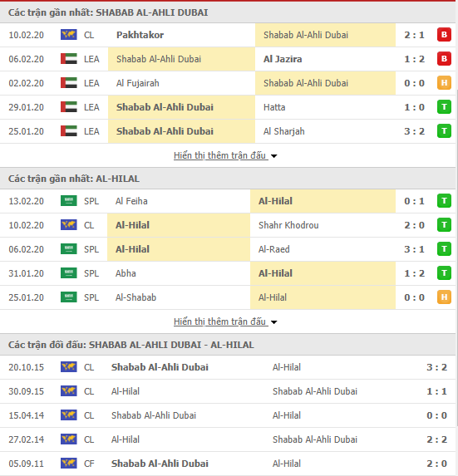Click Saudi flag icon in Al-Raed row
458x476 pixels.
tap(69, 249)
